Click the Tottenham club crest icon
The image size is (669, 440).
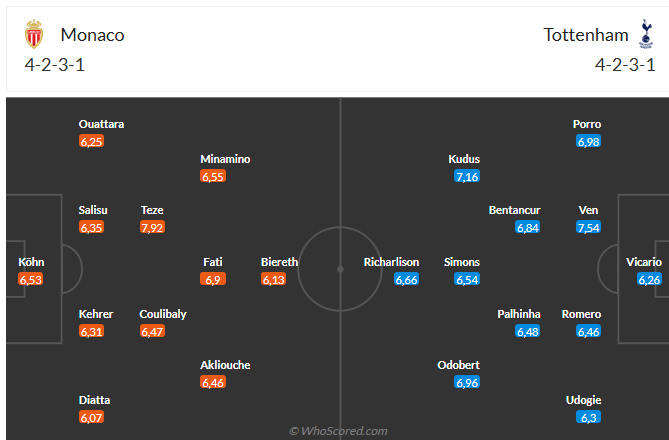(x=646, y=35)
